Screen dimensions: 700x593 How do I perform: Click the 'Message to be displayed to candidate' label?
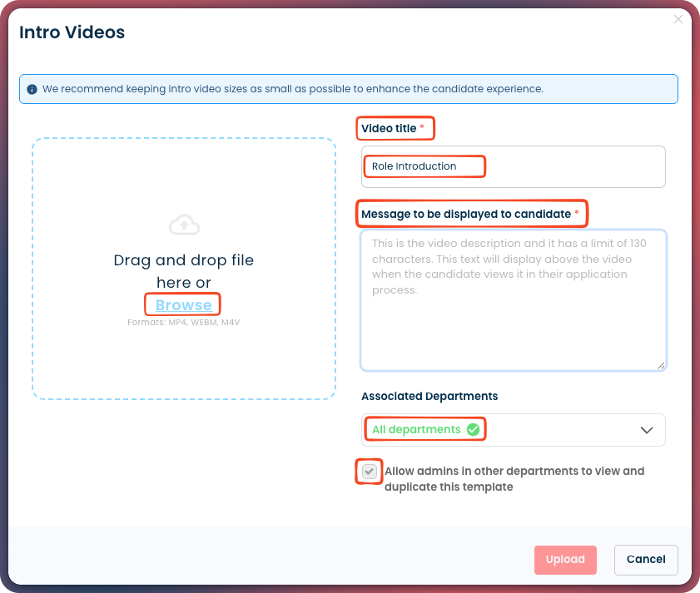click(466, 214)
